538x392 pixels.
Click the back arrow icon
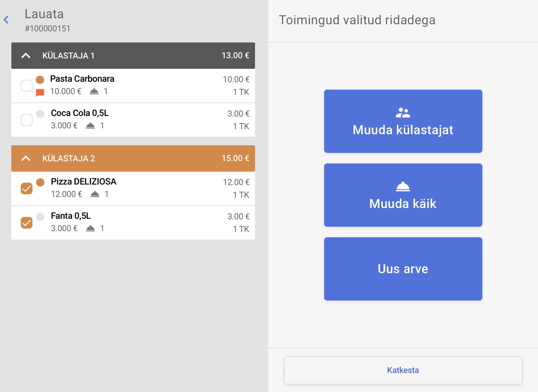click(6, 20)
